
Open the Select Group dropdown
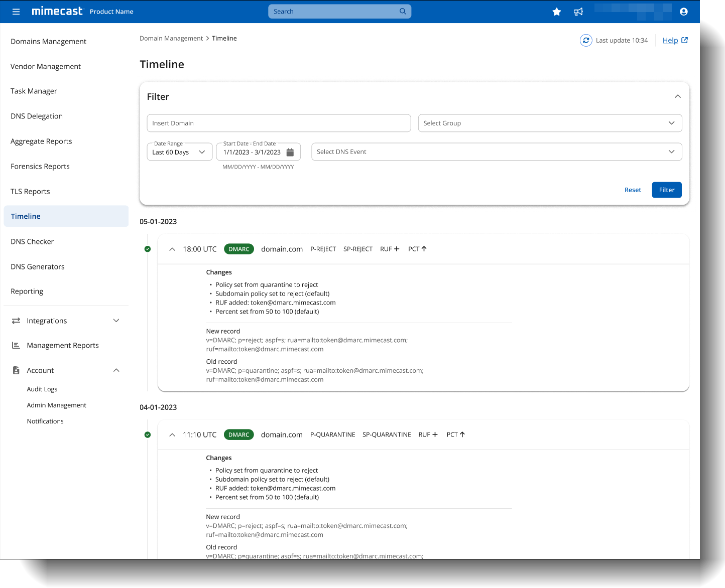tap(550, 123)
